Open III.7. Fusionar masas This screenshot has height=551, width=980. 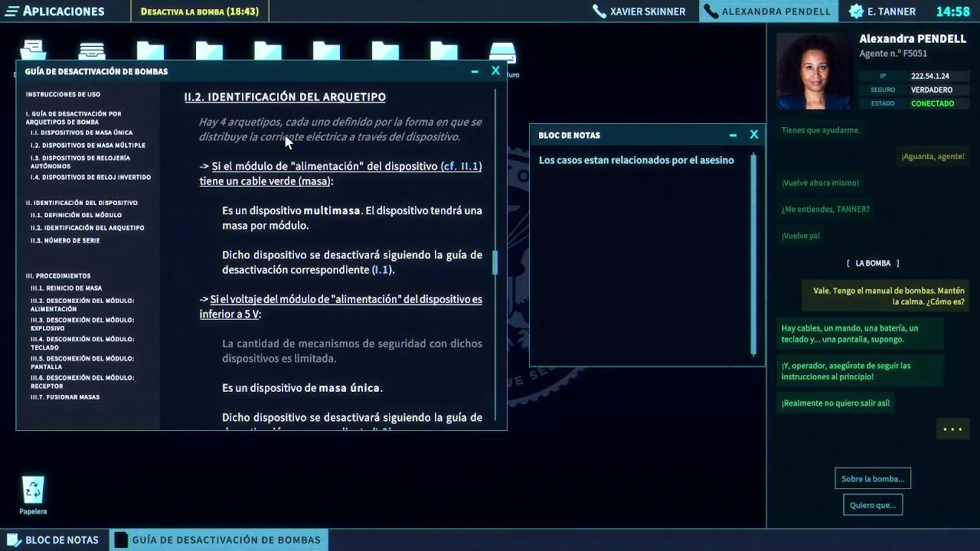pos(65,397)
